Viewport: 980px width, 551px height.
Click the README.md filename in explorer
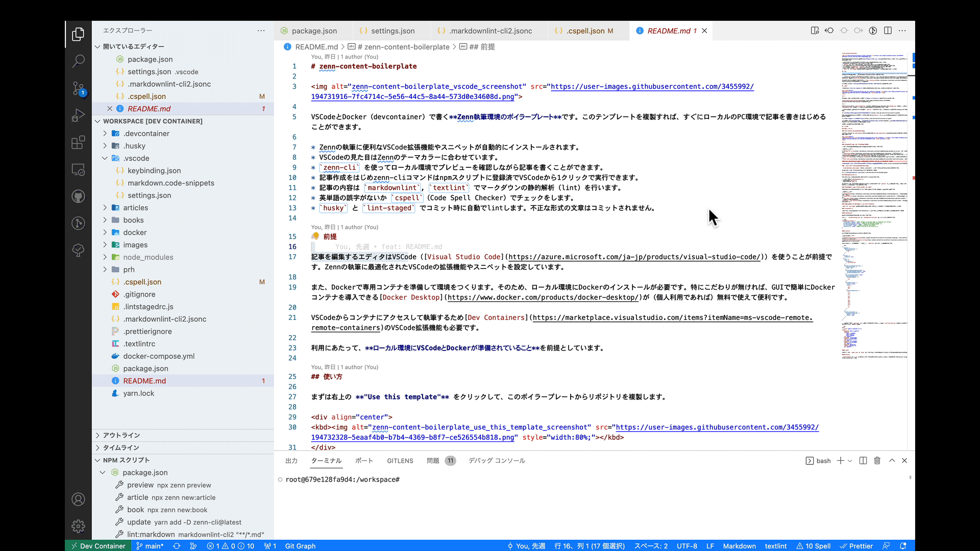click(x=145, y=380)
